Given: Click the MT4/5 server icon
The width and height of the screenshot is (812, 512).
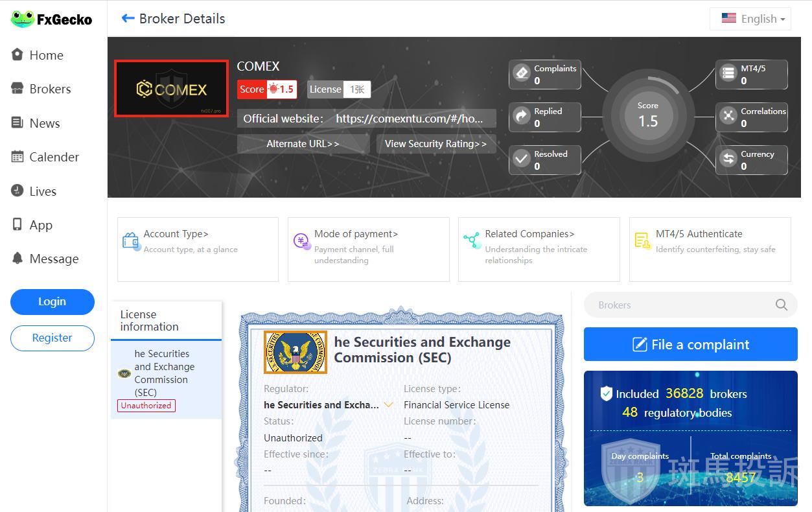Looking at the screenshot, I should pos(728,74).
